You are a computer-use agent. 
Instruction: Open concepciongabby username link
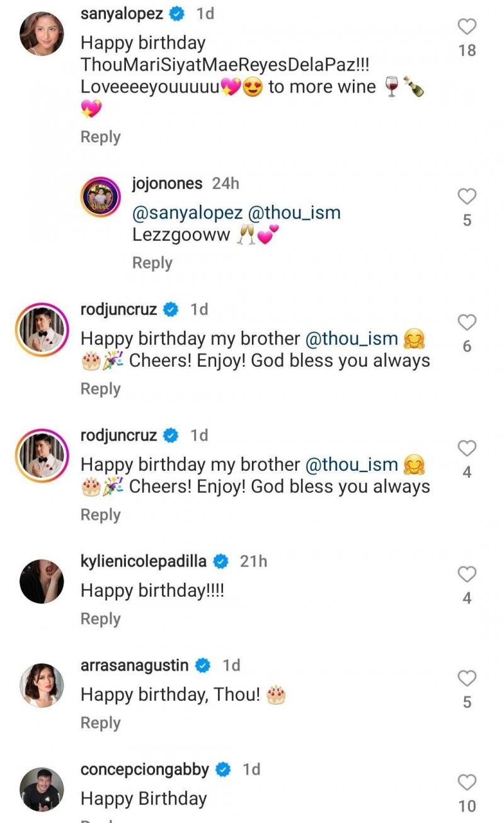pos(145,769)
